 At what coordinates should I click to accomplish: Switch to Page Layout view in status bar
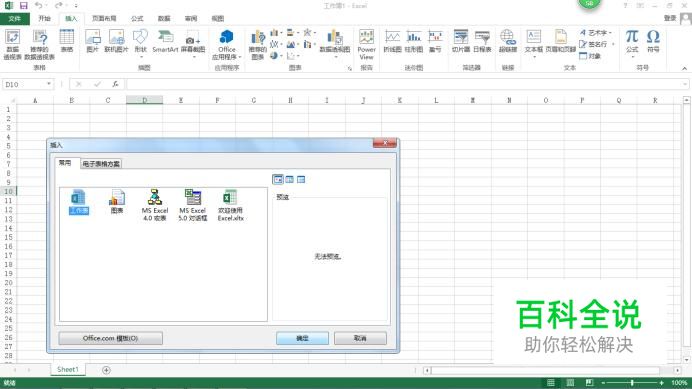tap(570, 382)
